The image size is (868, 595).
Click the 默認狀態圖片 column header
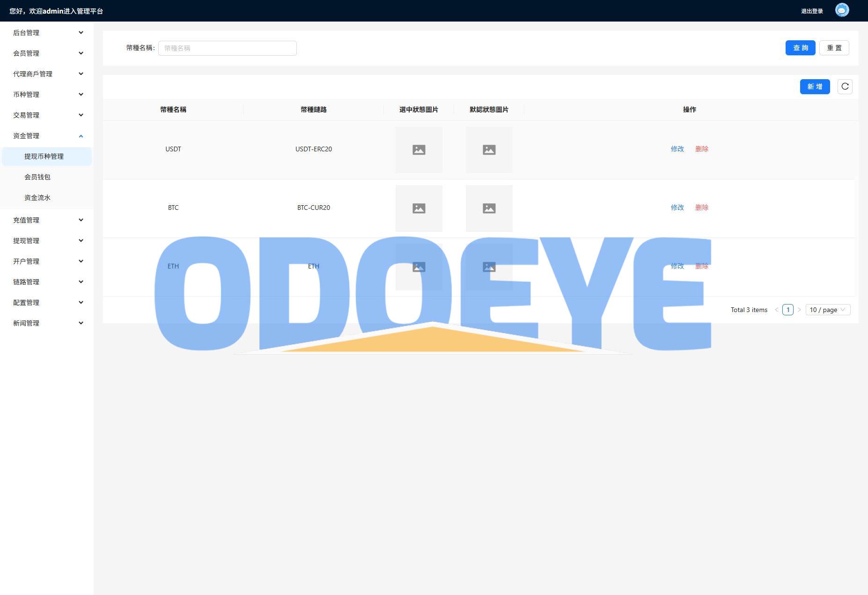[x=489, y=110]
